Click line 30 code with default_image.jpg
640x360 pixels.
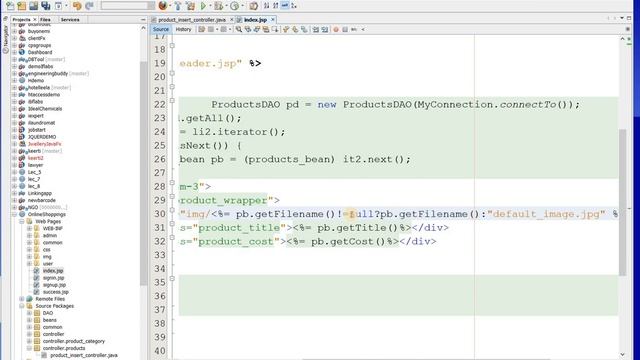coord(399,214)
